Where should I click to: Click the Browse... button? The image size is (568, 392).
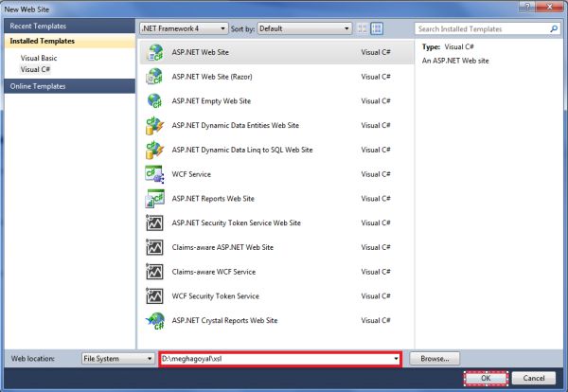[435, 359]
